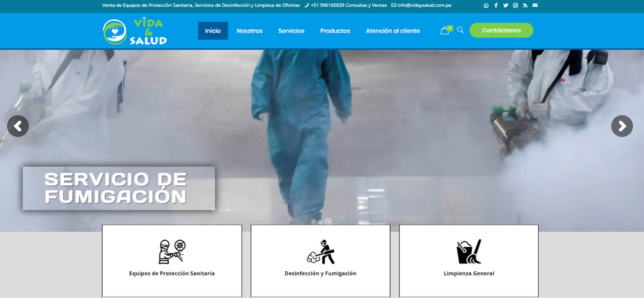Go to previous slide with left arrow

(x=18, y=126)
